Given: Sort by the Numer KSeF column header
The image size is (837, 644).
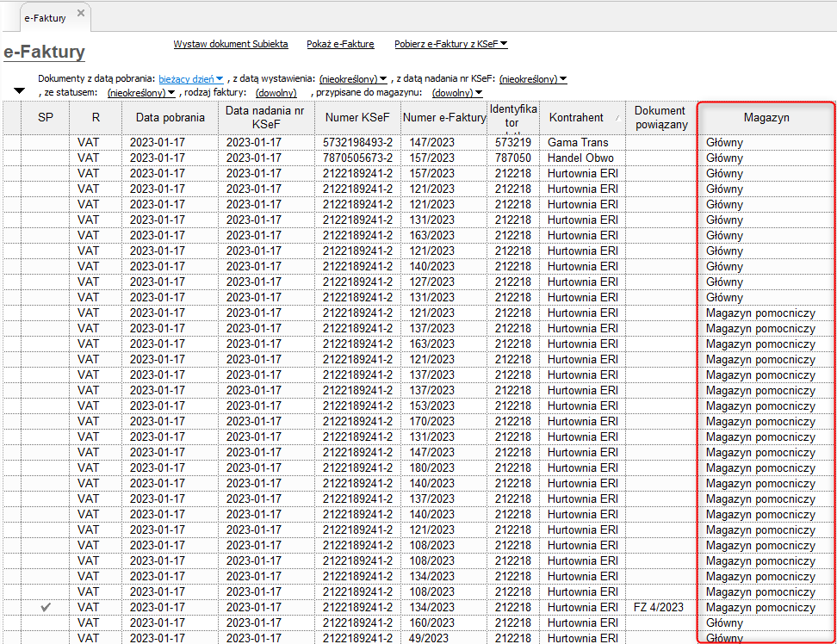Looking at the screenshot, I should pos(357,118).
